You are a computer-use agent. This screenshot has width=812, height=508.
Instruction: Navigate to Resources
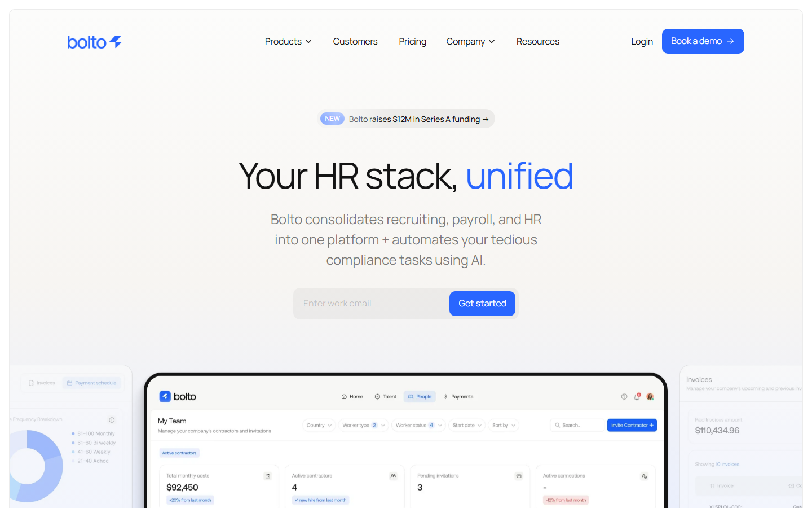click(x=538, y=42)
